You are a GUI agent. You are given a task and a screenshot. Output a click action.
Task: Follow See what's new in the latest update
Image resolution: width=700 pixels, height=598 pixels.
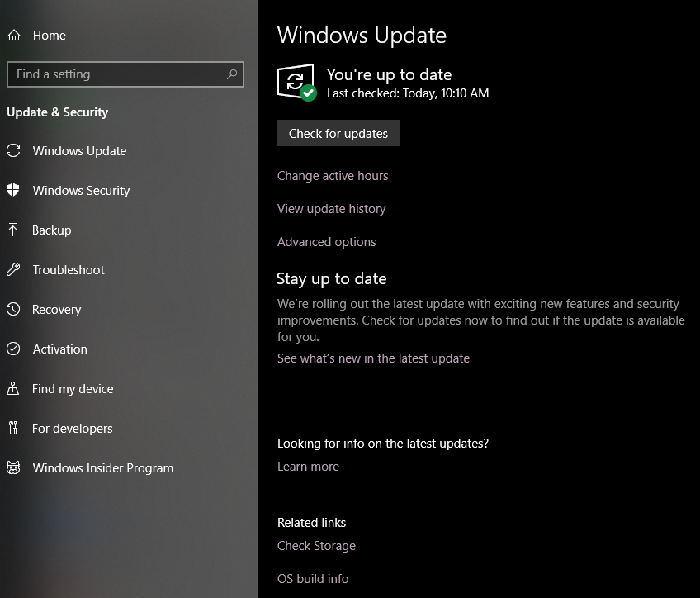tap(374, 358)
